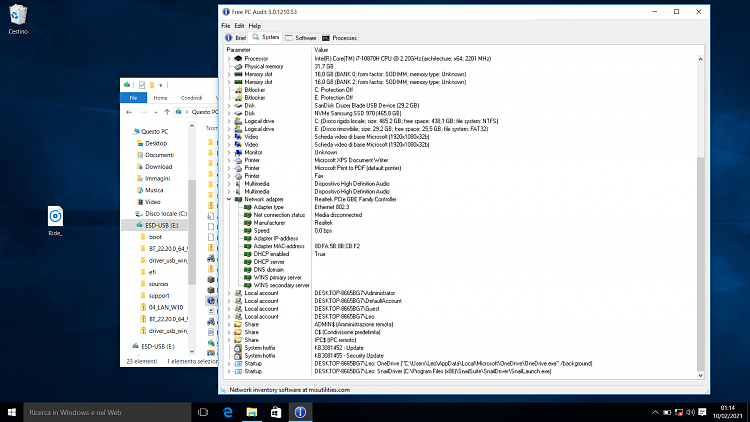Collapse the Network adapter node
The image size is (750, 422).
pyautogui.click(x=229, y=200)
